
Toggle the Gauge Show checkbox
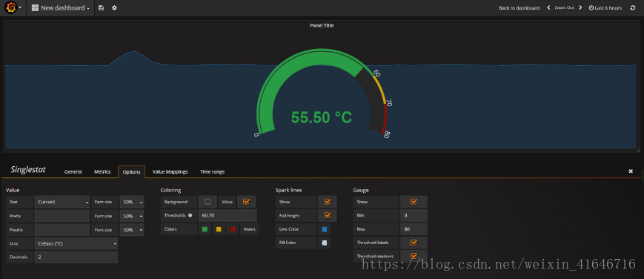point(414,202)
